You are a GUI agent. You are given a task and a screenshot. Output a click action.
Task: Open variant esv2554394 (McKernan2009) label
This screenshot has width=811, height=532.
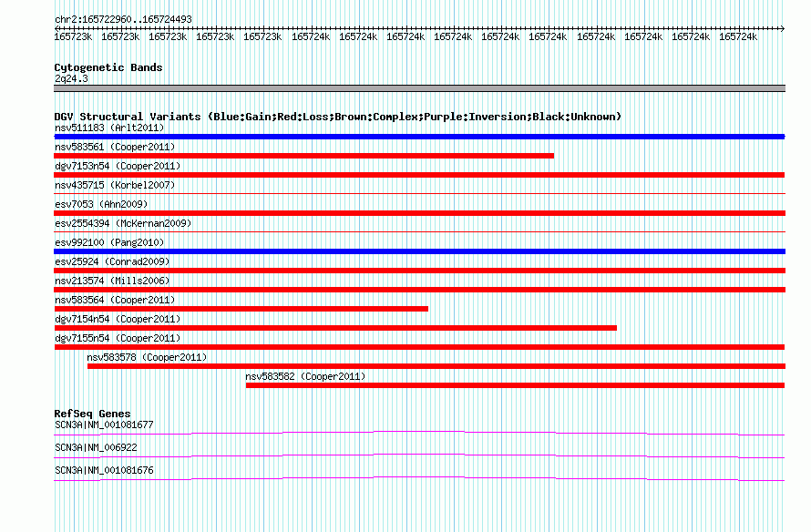click(123, 223)
